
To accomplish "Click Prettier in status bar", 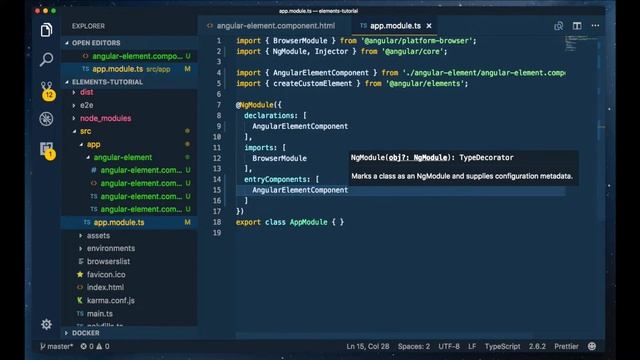I will (x=566, y=346).
